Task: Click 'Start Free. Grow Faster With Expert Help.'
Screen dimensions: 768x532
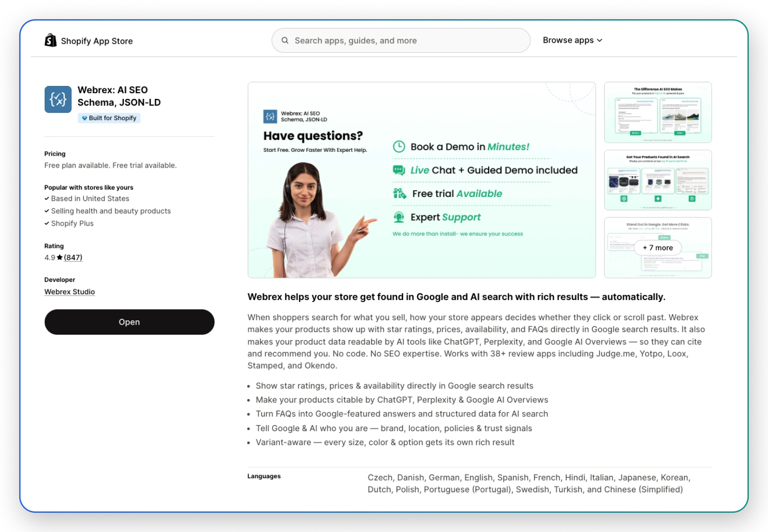Action: tap(315, 150)
